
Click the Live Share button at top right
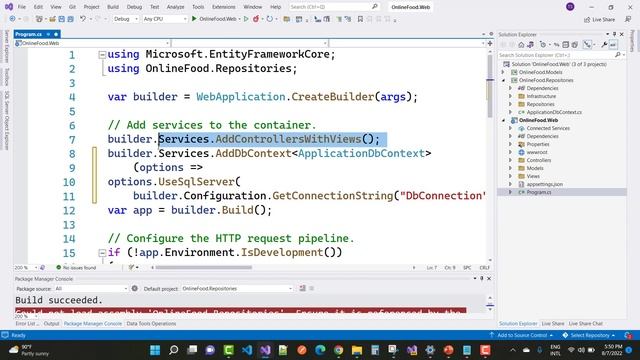click(x=599, y=19)
